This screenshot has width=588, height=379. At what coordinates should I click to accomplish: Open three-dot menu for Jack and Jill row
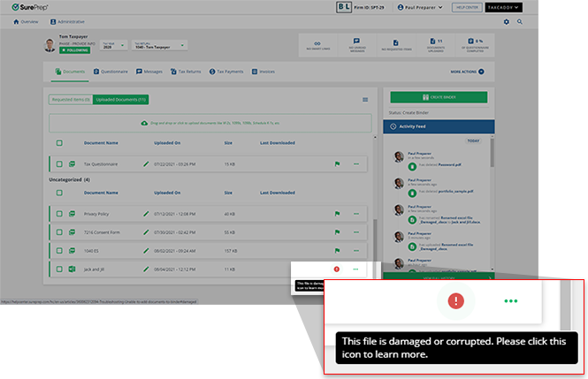click(355, 269)
